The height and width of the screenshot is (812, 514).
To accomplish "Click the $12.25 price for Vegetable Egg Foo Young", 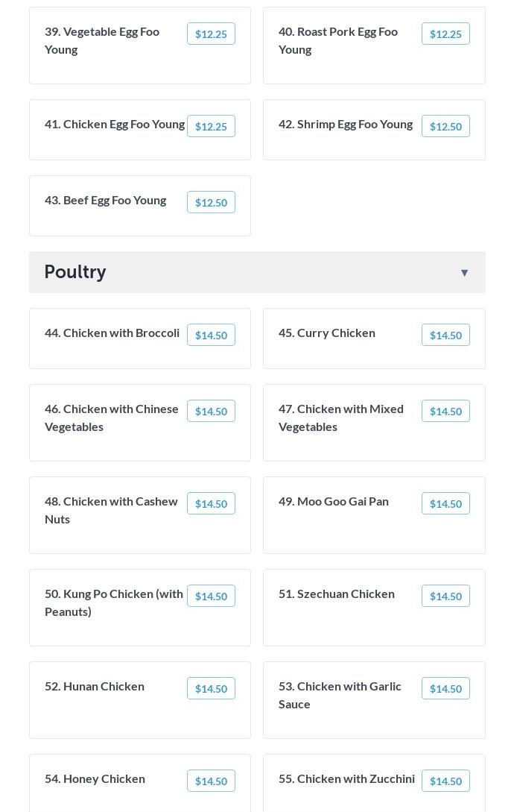I will (x=211, y=34).
